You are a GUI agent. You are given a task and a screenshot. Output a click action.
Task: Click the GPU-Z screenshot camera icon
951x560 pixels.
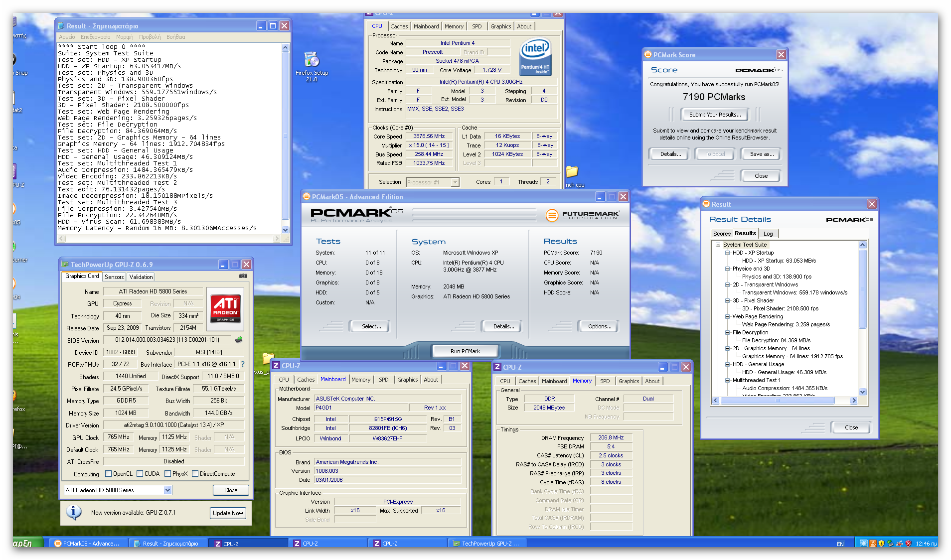tap(243, 276)
